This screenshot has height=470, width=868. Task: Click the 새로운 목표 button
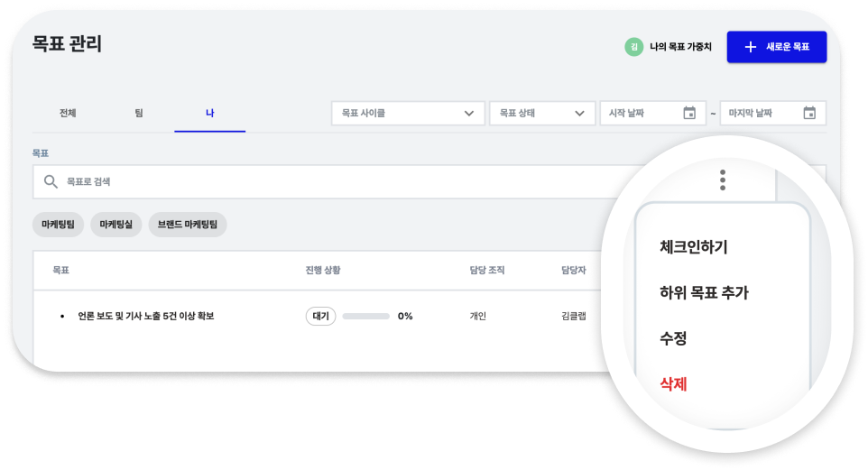pos(777,47)
